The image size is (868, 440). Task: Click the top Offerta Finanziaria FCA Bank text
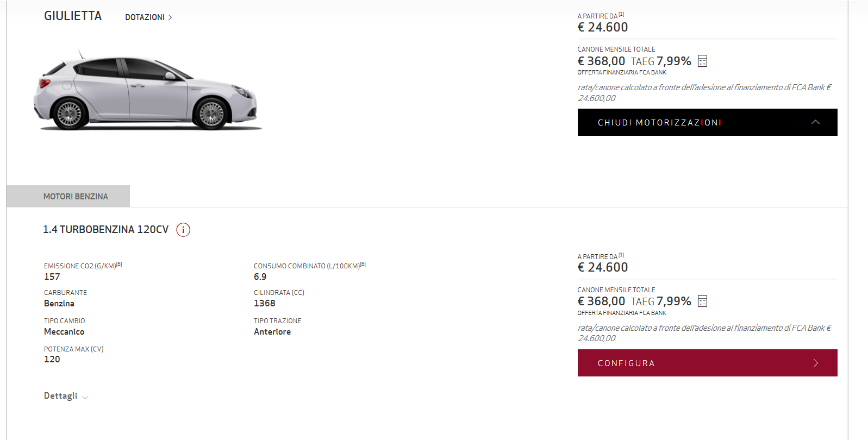click(x=622, y=72)
